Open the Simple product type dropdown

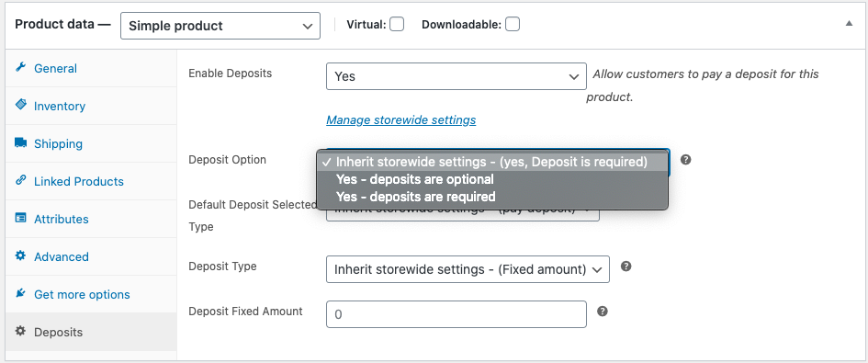[220, 26]
